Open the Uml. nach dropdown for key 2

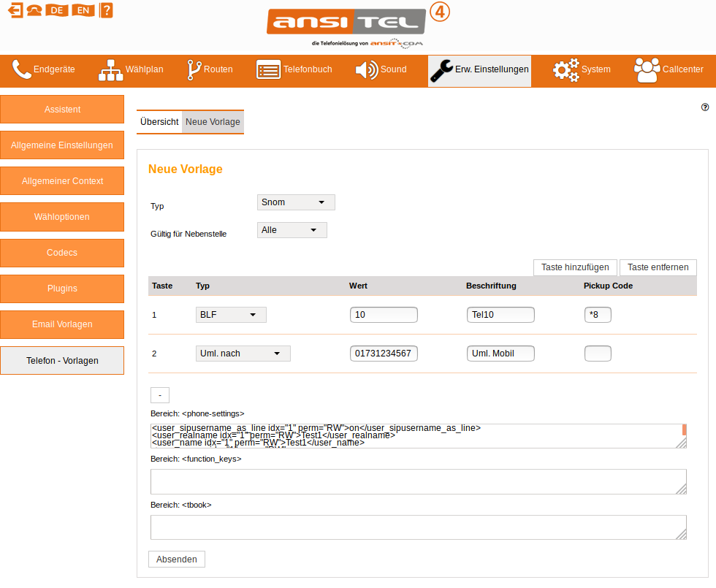click(x=243, y=354)
